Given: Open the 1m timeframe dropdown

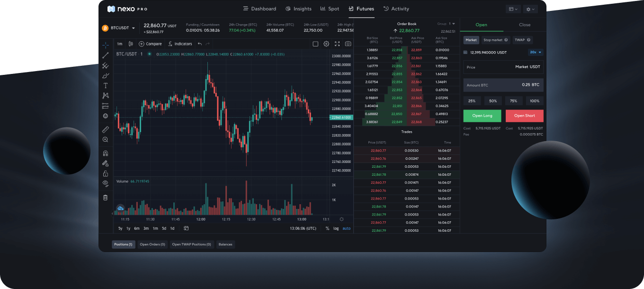Looking at the screenshot, I should pos(119,44).
